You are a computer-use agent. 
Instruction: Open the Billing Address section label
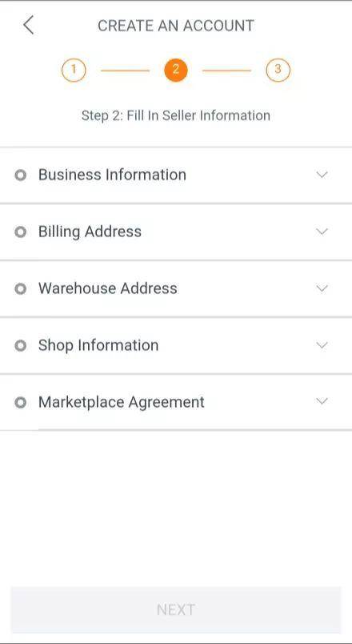tap(90, 231)
